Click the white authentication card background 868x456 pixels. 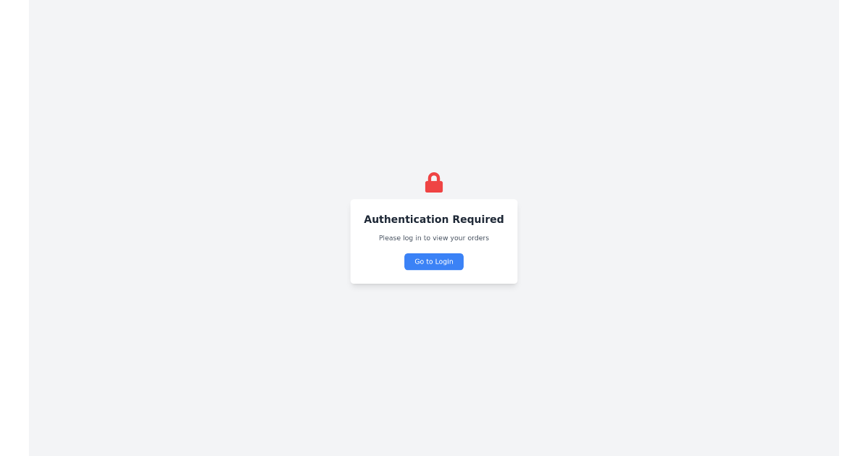pos(434,241)
